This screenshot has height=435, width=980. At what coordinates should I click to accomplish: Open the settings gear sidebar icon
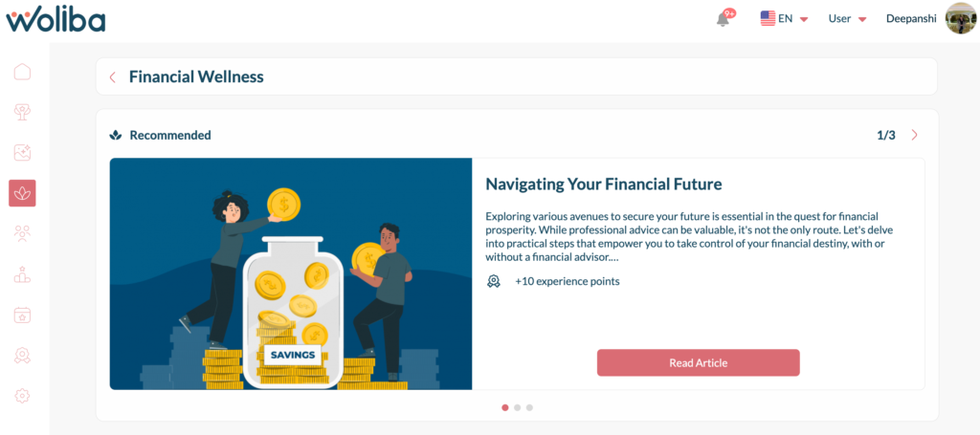point(22,396)
